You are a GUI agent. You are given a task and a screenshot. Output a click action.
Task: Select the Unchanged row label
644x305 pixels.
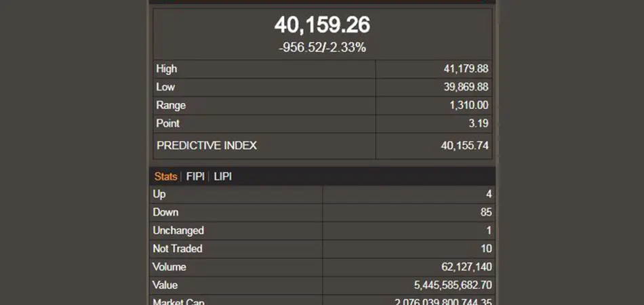178,230
